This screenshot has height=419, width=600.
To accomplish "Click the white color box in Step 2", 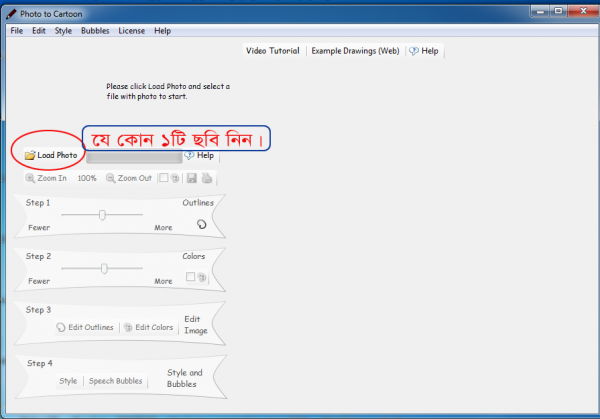I will tap(190, 277).
